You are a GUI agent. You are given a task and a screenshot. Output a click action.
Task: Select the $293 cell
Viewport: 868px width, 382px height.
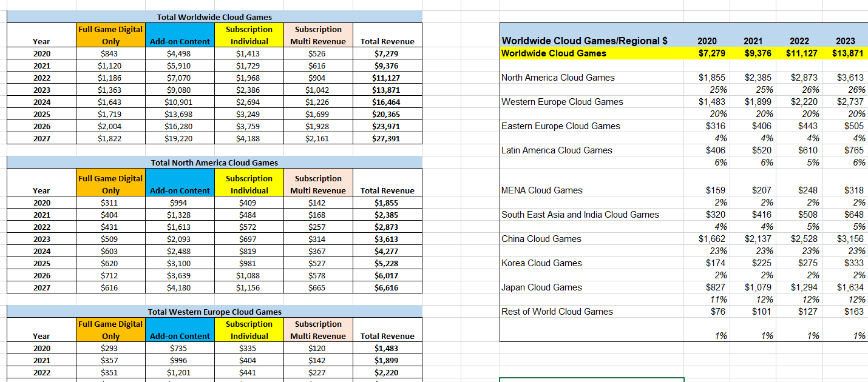(x=110, y=348)
